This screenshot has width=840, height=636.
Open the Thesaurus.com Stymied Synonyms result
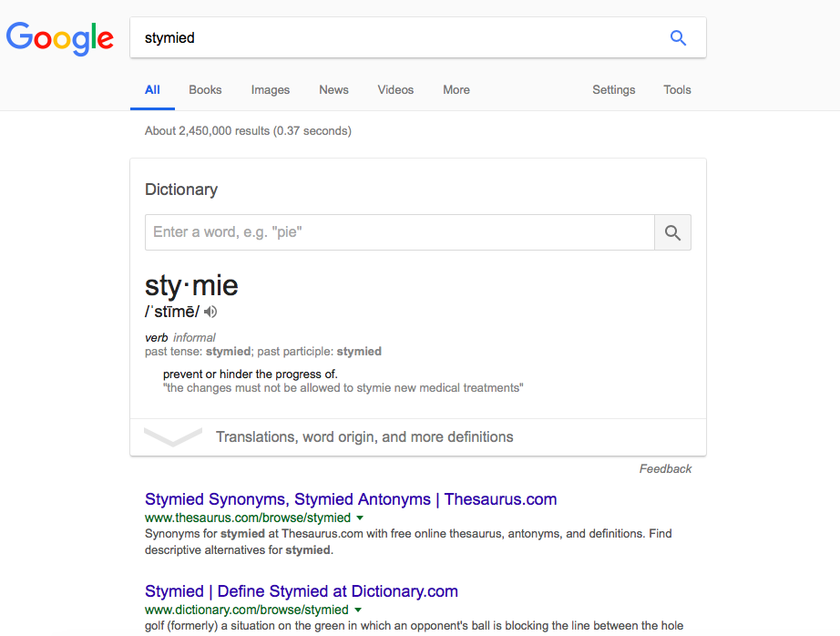click(351, 499)
